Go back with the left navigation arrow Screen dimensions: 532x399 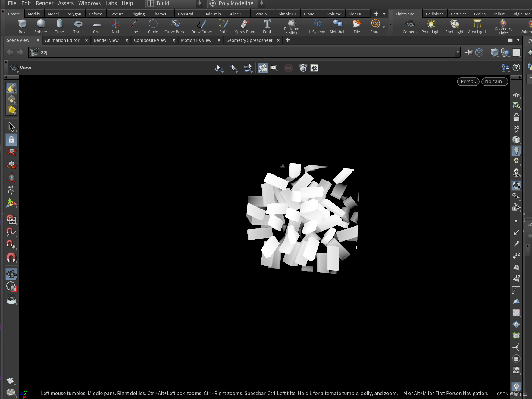tap(10, 52)
